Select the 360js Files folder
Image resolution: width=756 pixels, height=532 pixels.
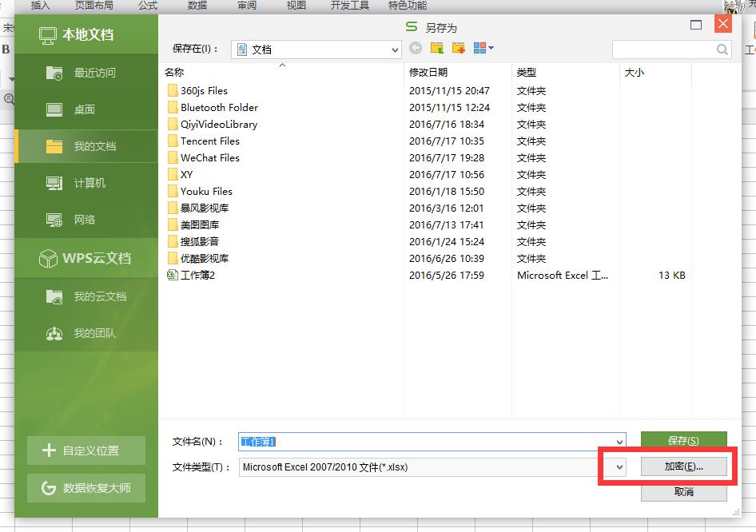click(x=197, y=90)
